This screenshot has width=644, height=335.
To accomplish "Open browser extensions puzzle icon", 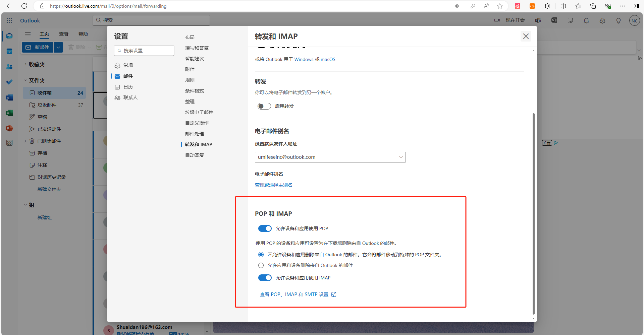I will coord(547,6).
